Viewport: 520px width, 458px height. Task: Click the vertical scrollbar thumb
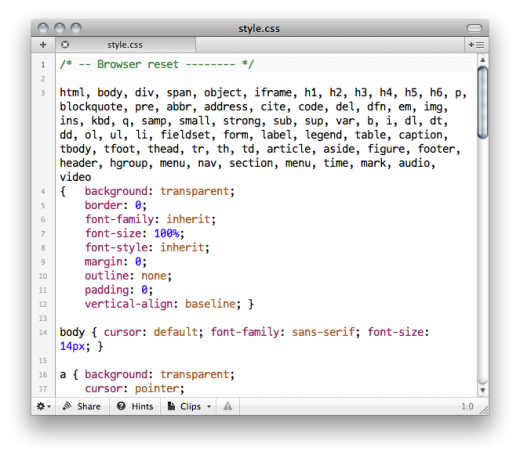482,102
